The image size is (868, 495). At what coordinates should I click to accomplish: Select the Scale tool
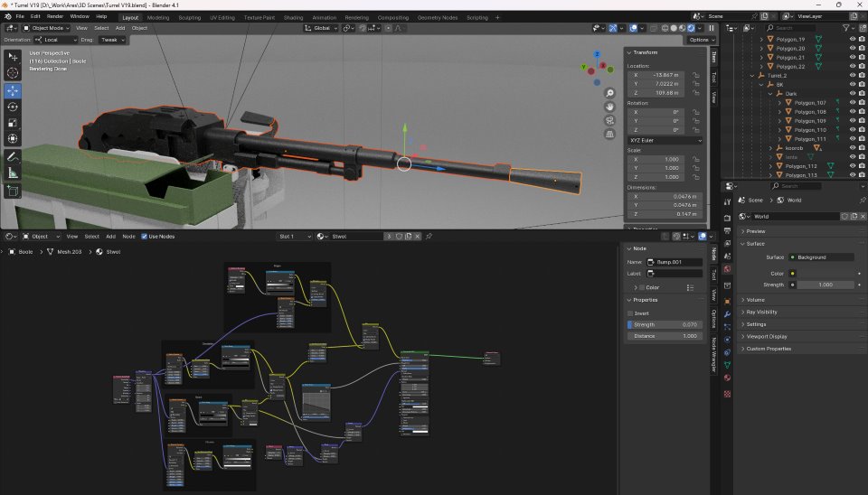[x=13, y=123]
